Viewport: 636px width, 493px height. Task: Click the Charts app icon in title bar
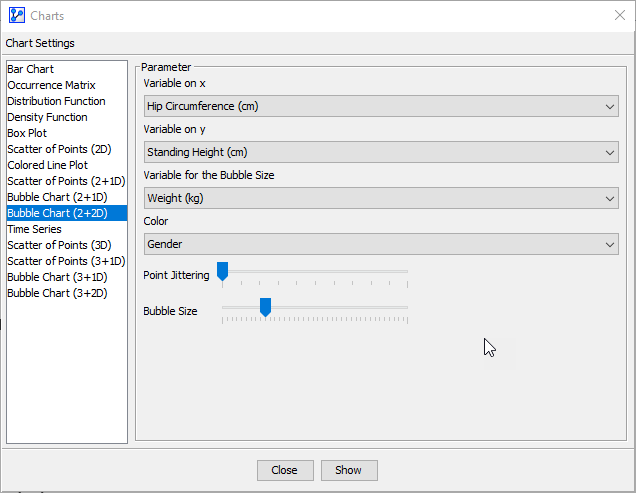(16, 16)
